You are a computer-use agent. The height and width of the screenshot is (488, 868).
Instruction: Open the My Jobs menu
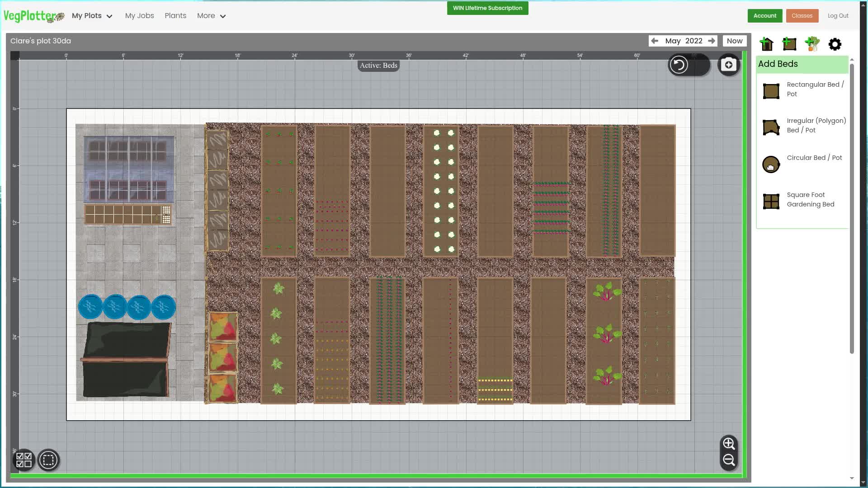click(139, 15)
